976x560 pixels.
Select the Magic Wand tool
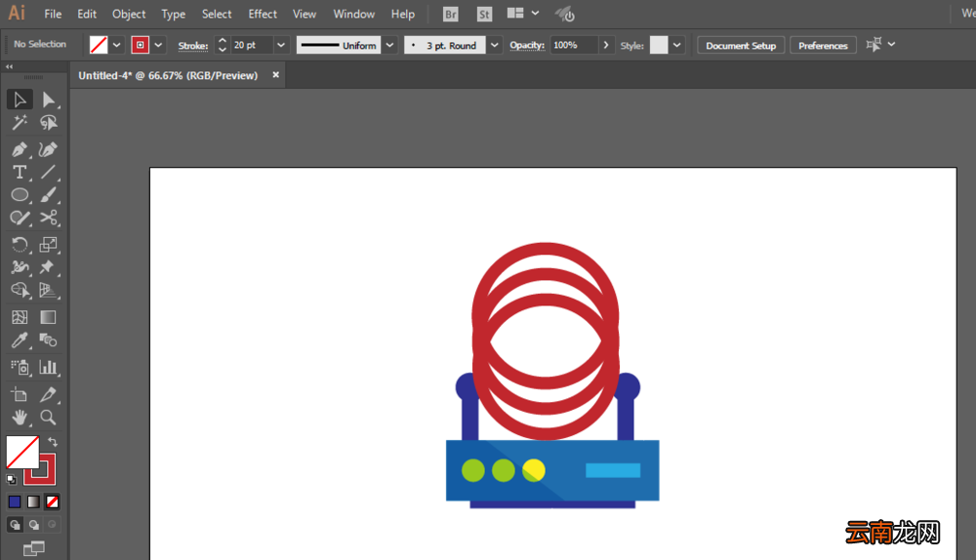pyautogui.click(x=20, y=123)
